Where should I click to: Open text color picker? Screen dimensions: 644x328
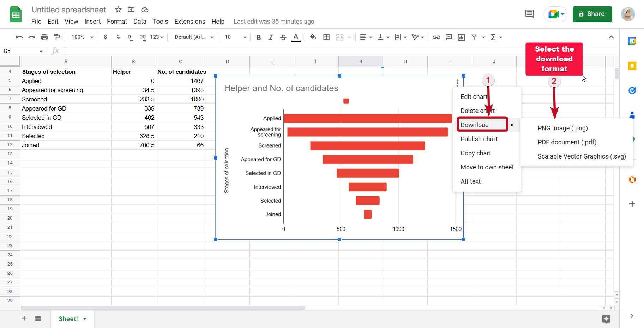click(296, 37)
